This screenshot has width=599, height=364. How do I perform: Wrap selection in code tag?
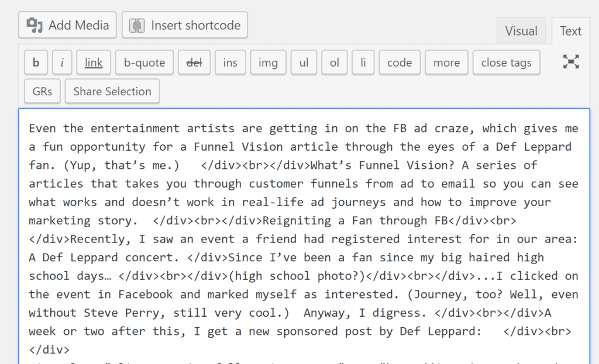tap(400, 63)
